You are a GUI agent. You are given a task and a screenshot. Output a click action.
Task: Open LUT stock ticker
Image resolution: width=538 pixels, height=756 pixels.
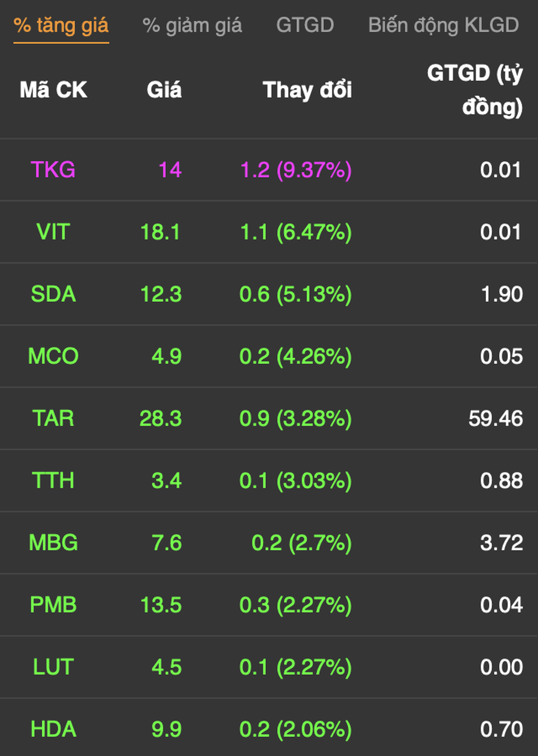[x=53, y=667]
